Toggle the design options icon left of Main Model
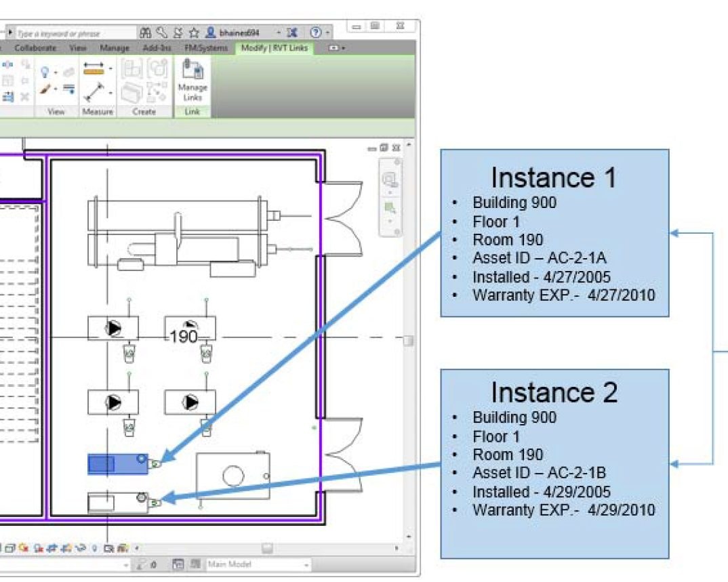 196,564
